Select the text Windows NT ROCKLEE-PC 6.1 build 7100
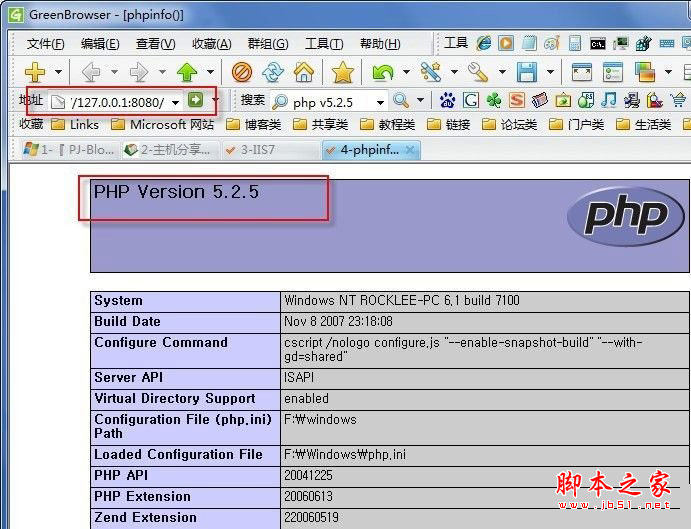This screenshot has height=529, width=691. 402,301
